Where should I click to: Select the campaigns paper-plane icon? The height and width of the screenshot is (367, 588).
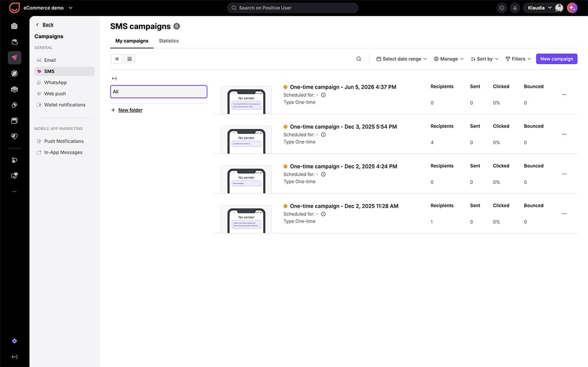click(x=14, y=58)
